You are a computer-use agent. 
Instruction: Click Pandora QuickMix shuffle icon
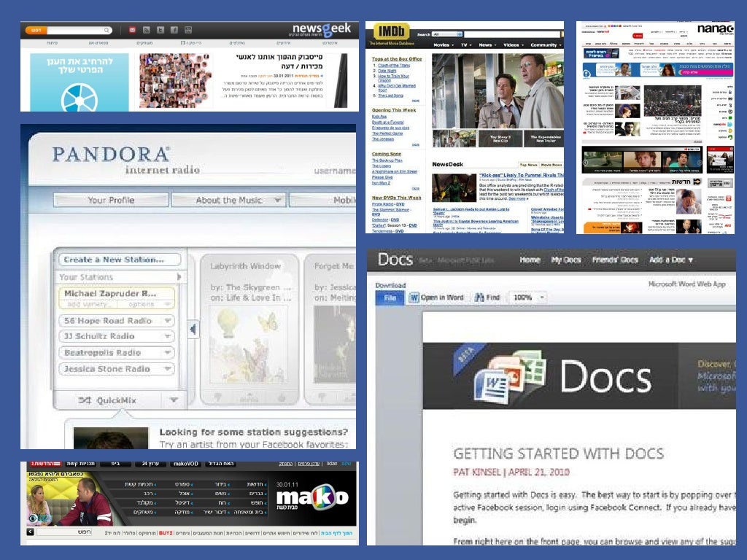coord(85,400)
